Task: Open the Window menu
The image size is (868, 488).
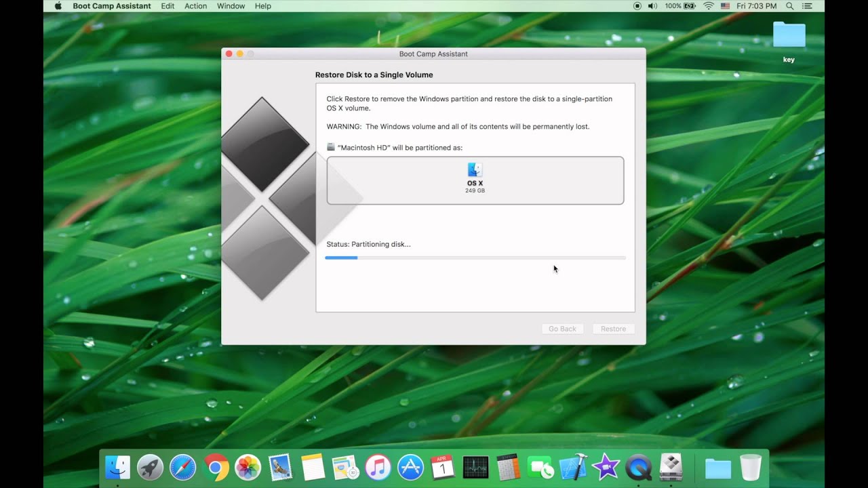Action: [231, 6]
